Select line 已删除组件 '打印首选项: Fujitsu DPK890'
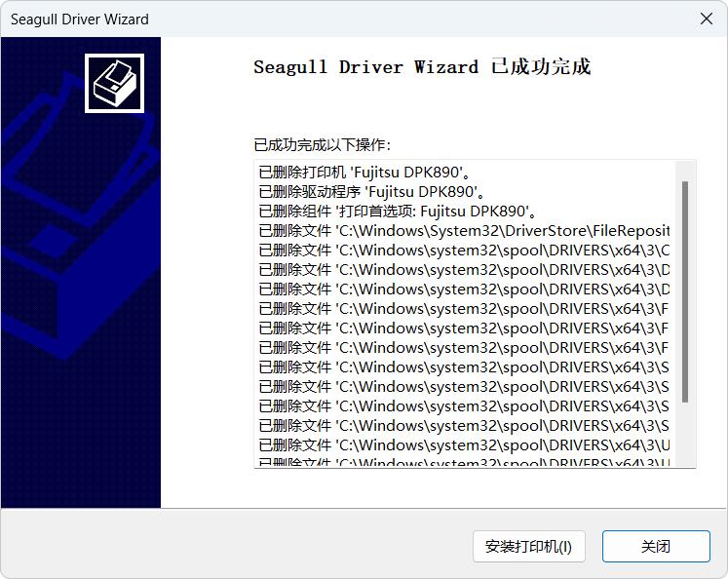The height and width of the screenshot is (579, 728). [398, 212]
